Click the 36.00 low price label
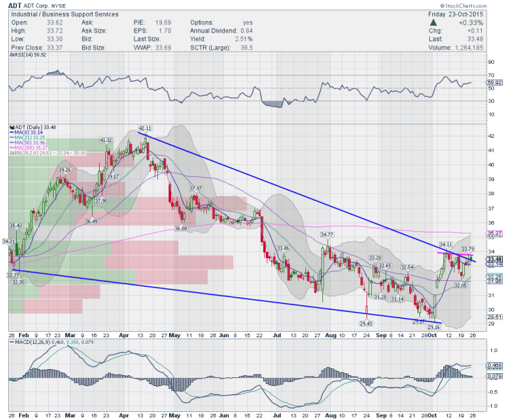The width and height of the screenshot is (509, 420). (x=181, y=229)
